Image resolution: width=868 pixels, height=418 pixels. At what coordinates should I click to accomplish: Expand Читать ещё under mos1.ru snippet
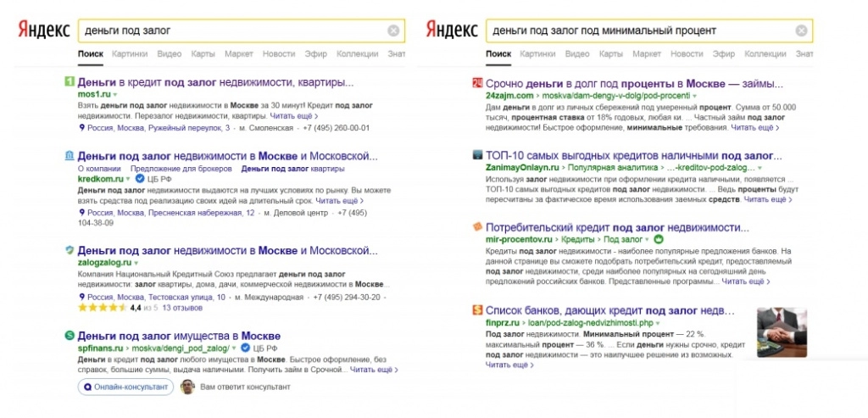tap(294, 116)
